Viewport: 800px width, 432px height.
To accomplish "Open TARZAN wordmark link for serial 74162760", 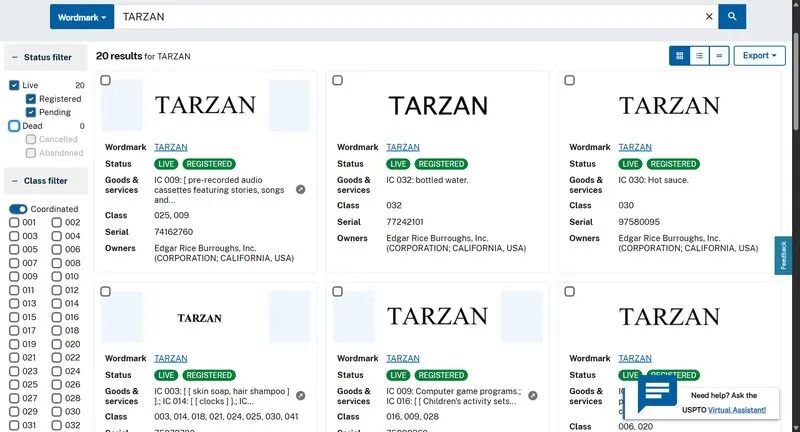I will [x=170, y=147].
